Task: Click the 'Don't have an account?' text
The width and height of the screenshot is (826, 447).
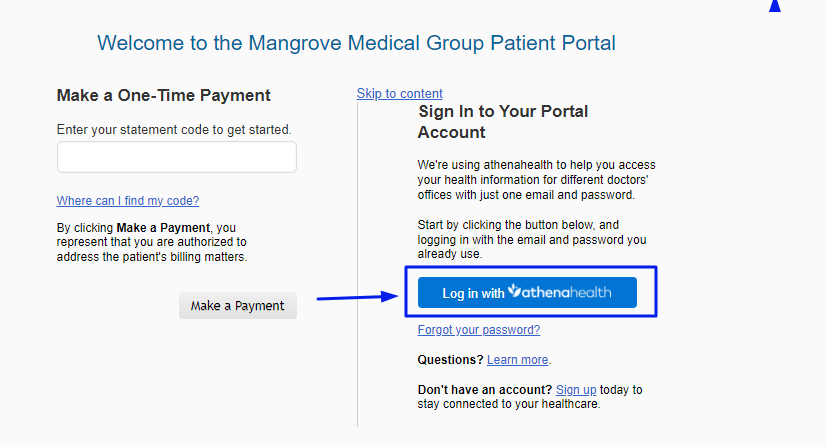Action: pyautogui.click(x=485, y=390)
